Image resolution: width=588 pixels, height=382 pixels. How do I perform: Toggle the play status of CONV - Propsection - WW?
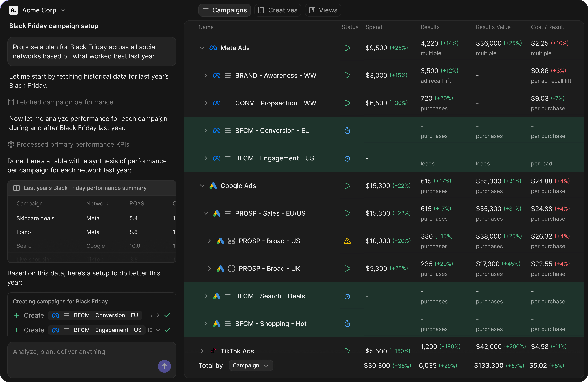click(347, 103)
